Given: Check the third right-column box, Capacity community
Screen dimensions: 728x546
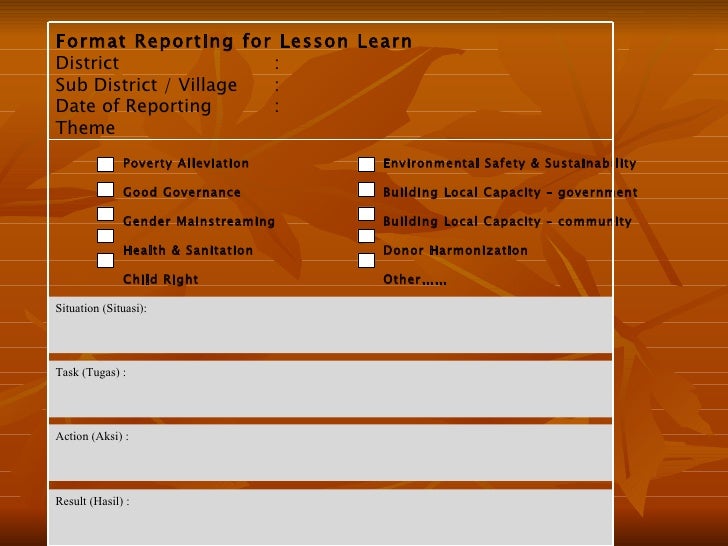Looking at the screenshot, I should (x=366, y=214).
